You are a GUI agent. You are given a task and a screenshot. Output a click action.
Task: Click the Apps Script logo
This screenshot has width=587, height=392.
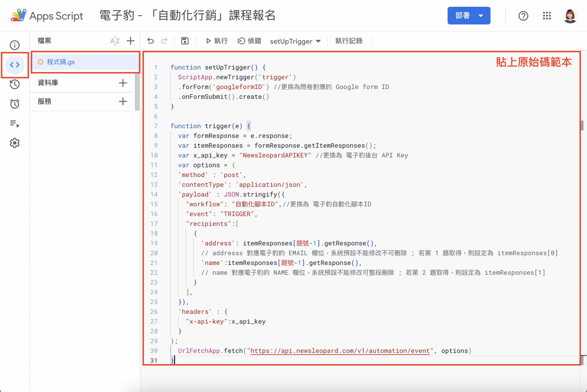point(47,16)
